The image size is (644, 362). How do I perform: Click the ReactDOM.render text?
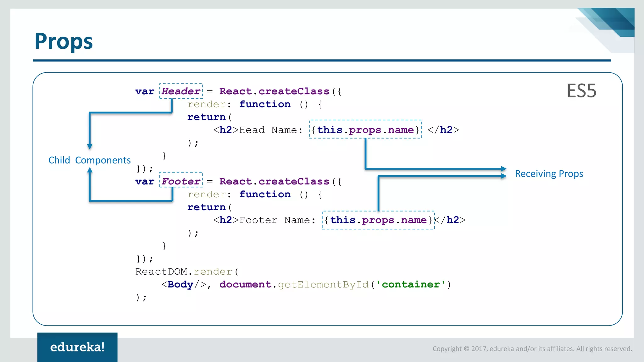pyautogui.click(x=184, y=271)
